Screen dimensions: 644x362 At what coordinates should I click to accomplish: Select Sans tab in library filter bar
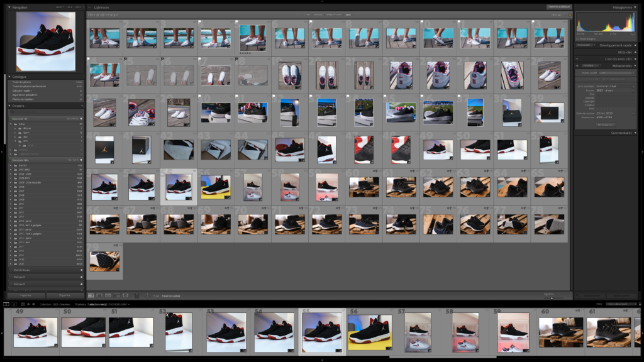tap(348, 15)
